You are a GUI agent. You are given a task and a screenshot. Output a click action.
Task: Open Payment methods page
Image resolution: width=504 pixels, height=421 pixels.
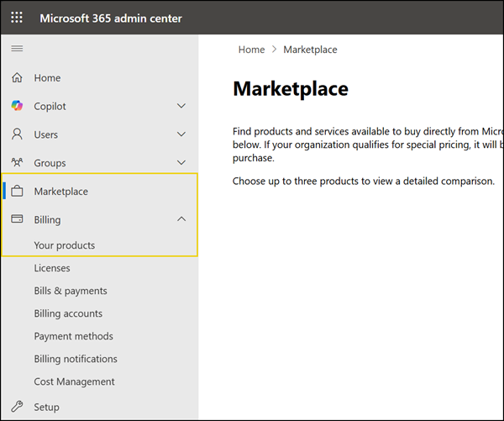click(x=73, y=336)
